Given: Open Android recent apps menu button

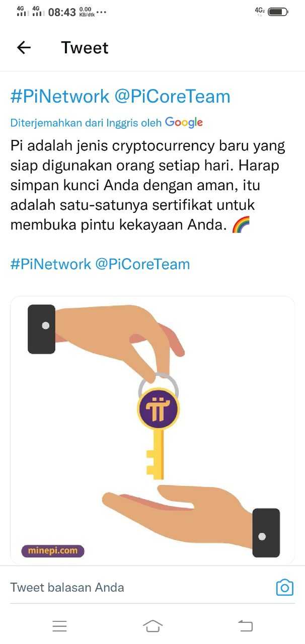Looking at the screenshot, I should click(59, 626).
